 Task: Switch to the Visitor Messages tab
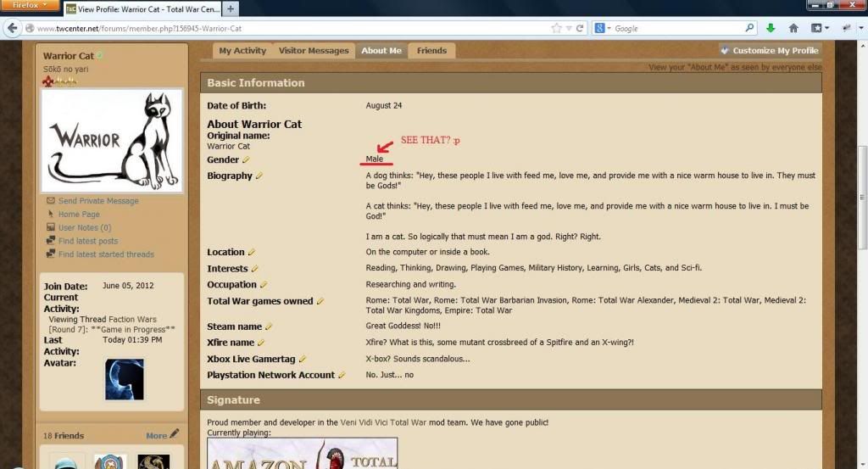314,51
